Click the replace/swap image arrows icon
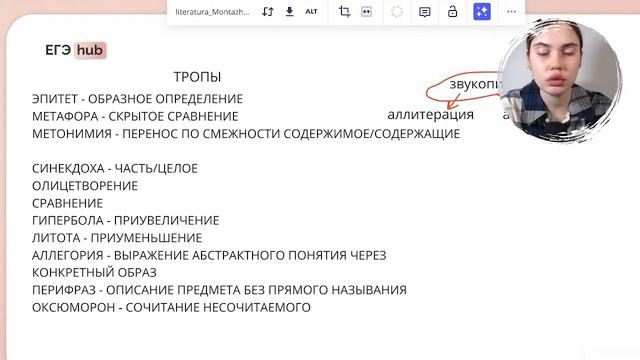This screenshot has width=640, height=360. click(267, 11)
